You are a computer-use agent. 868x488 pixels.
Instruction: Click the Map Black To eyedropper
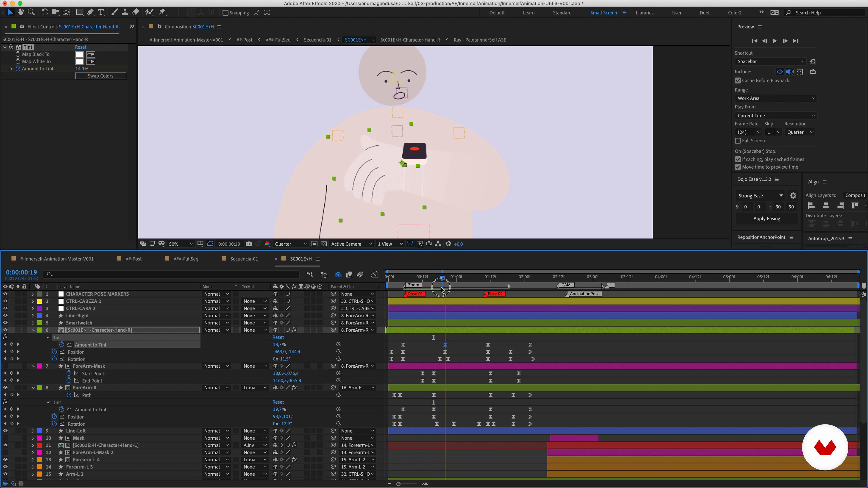[x=91, y=54]
